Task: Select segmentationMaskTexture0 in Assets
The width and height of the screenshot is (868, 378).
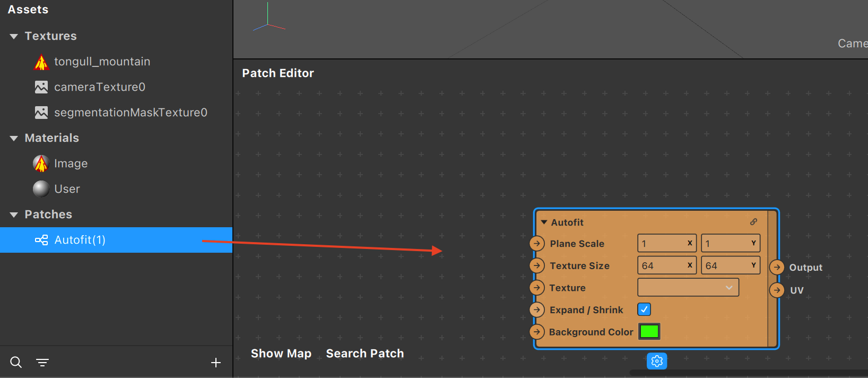Action: click(x=131, y=113)
